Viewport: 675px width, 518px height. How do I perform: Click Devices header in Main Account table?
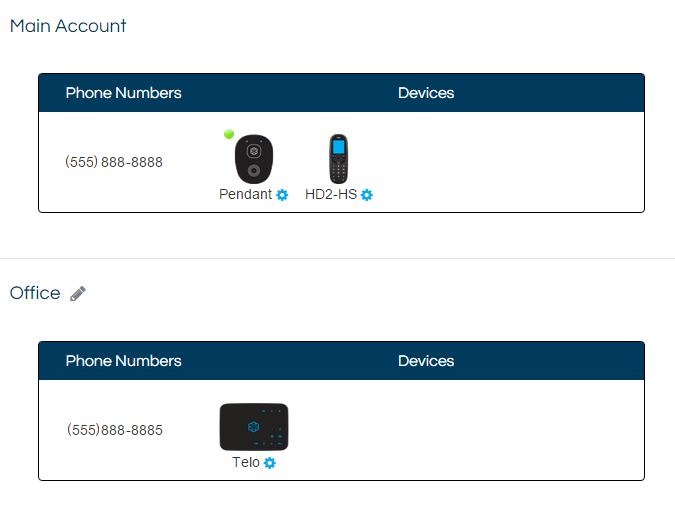coord(426,93)
